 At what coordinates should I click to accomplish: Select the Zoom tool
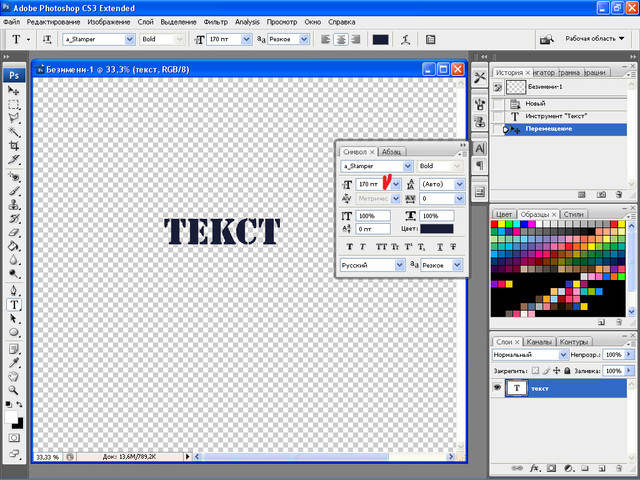(x=13, y=390)
